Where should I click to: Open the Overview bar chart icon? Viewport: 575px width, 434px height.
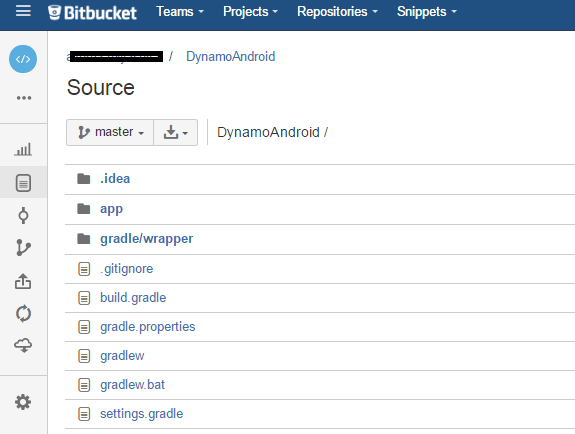tap(23, 149)
